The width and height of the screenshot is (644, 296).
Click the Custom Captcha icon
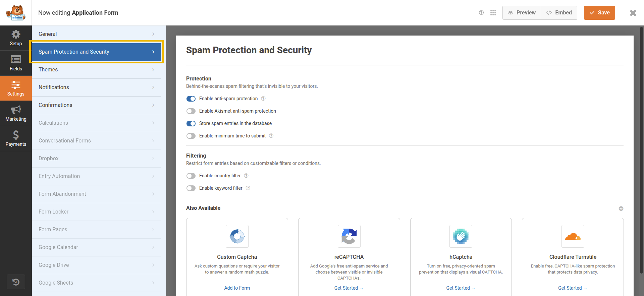(237, 236)
